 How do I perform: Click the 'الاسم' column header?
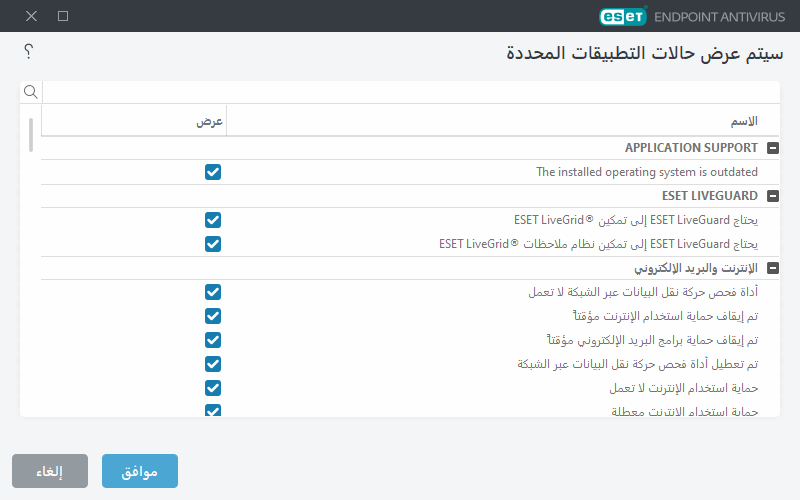pos(744,121)
